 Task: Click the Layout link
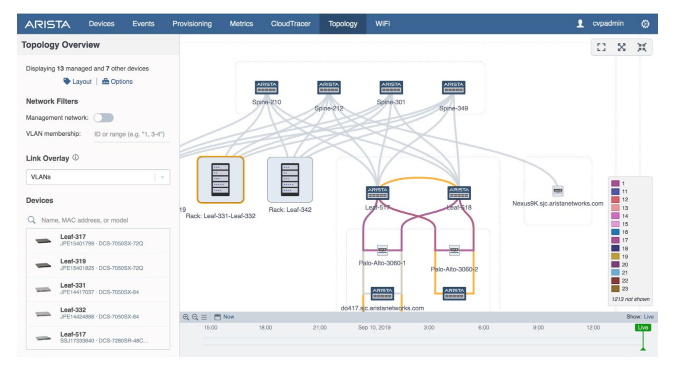[77, 81]
